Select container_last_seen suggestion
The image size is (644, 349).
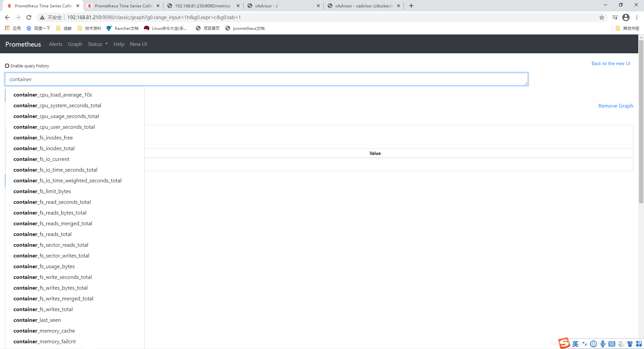point(75,320)
